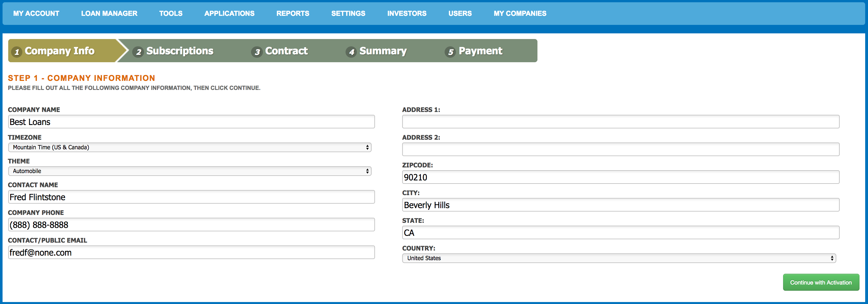Image resolution: width=868 pixels, height=304 pixels.
Task: Focus the State field containing CA
Action: (x=621, y=233)
